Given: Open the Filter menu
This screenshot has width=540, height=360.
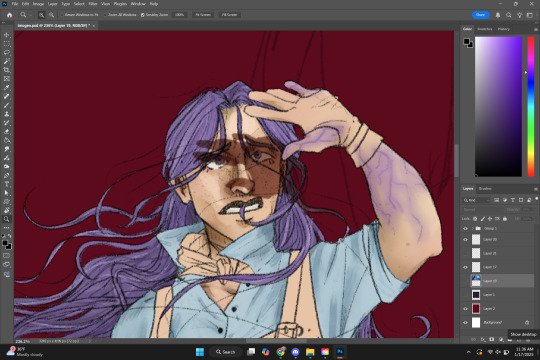Looking at the screenshot, I should [93, 4].
